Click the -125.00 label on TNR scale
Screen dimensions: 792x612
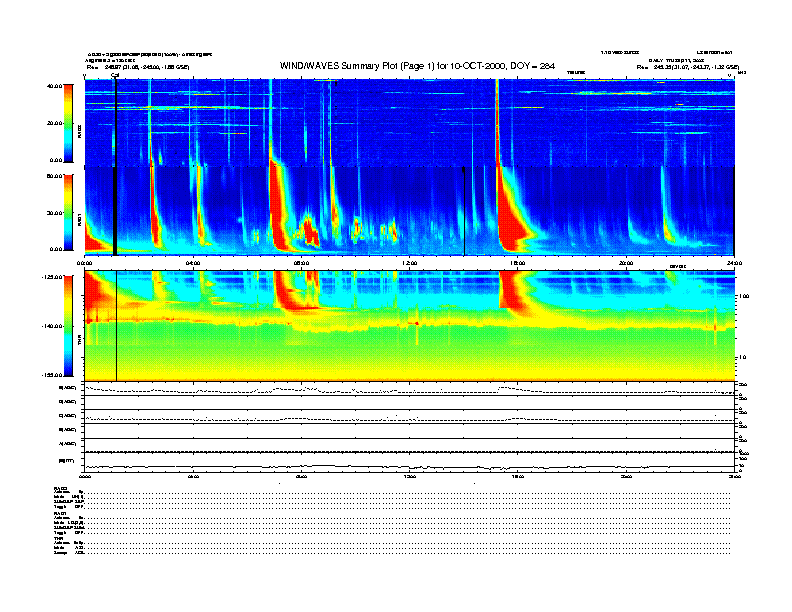tap(52, 277)
